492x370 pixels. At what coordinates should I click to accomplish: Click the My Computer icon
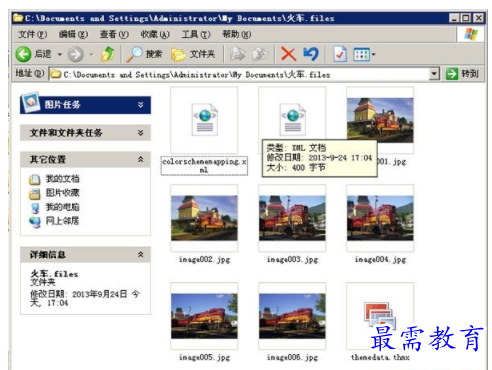pyautogui.click(x=34, y=208)
